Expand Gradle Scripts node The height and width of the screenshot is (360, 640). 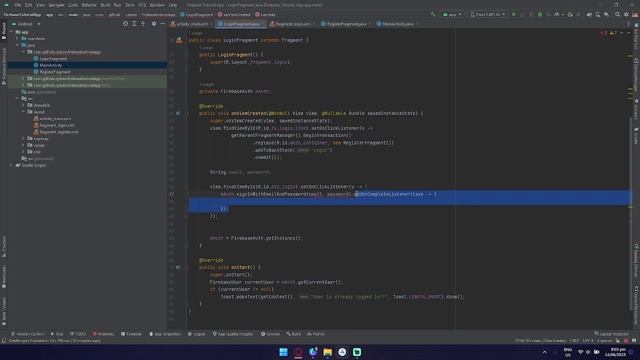[12, 165]
